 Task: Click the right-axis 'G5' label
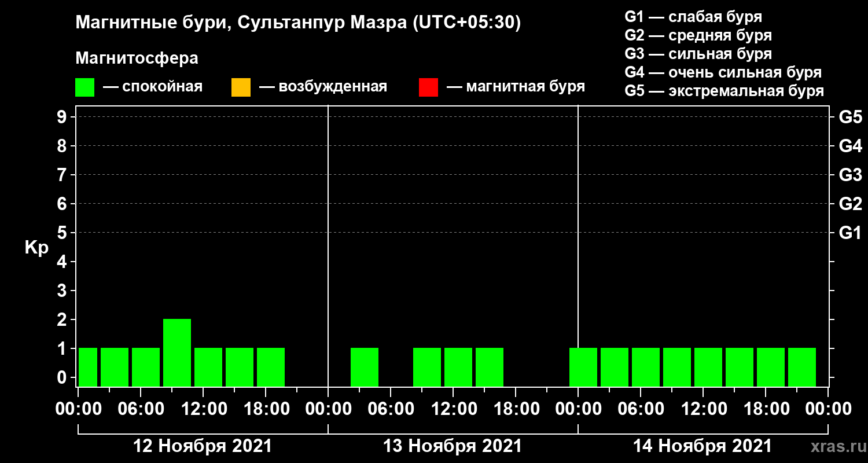click(x=851, y=117)
